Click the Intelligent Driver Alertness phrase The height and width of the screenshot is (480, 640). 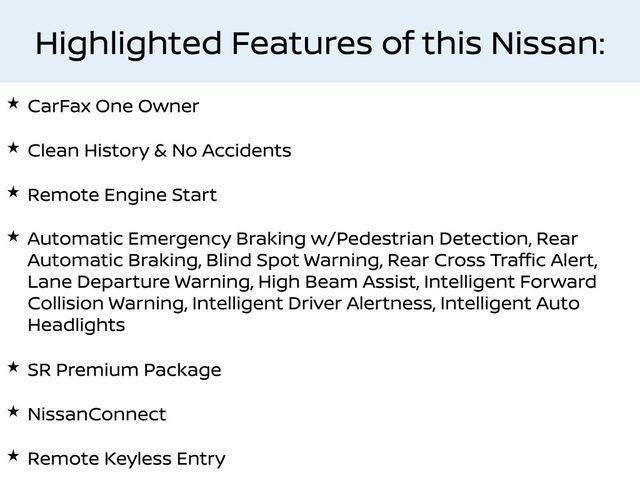312,303
